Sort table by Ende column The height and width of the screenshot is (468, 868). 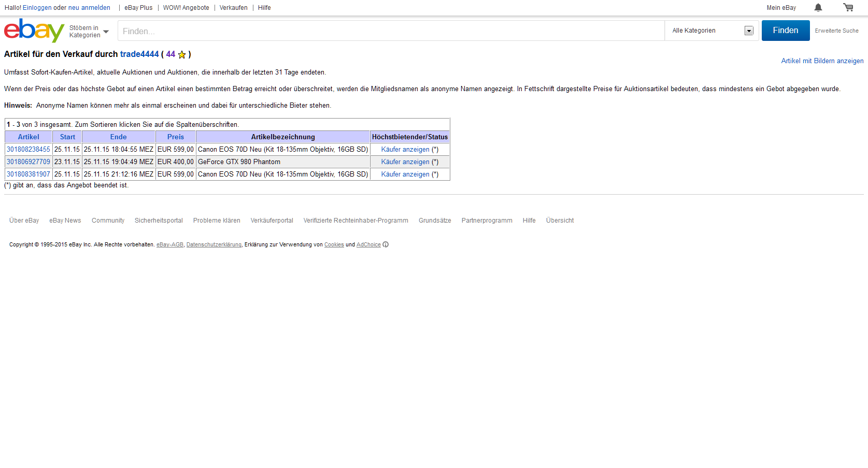118,137
